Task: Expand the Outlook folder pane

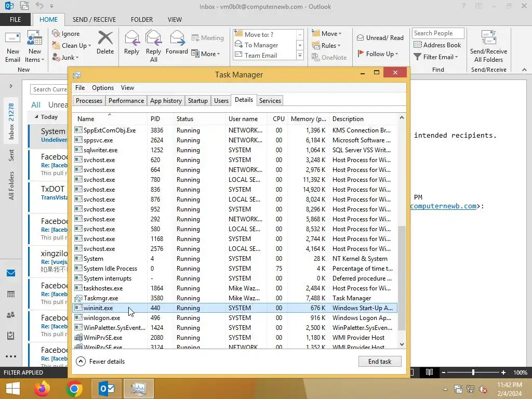Action: coord(11,86)
